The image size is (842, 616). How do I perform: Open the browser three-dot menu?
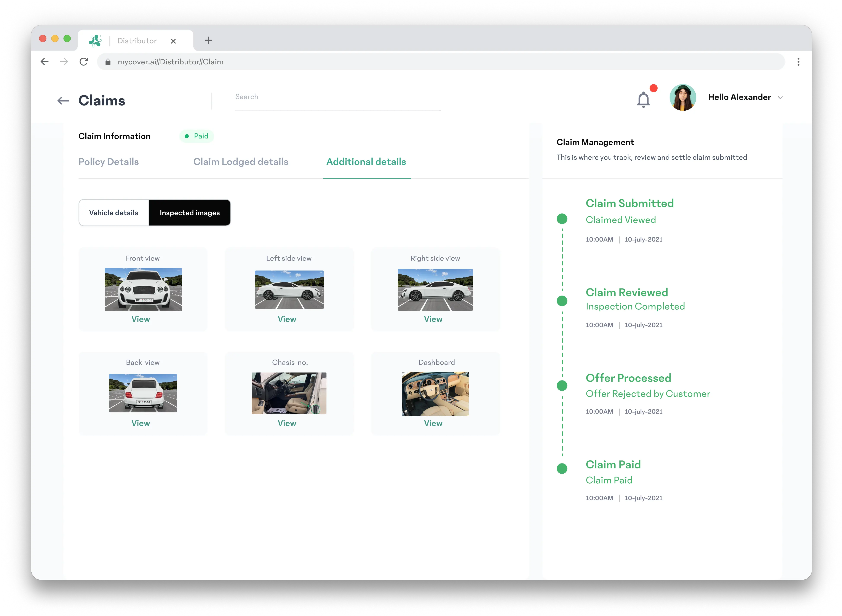[798, 62]
